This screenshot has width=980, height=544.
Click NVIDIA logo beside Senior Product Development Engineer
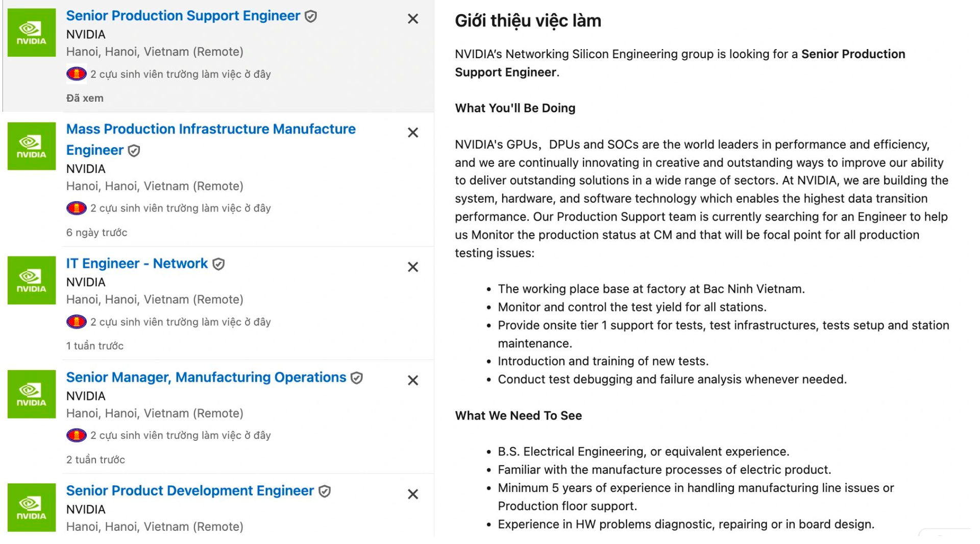coord(32,508)
